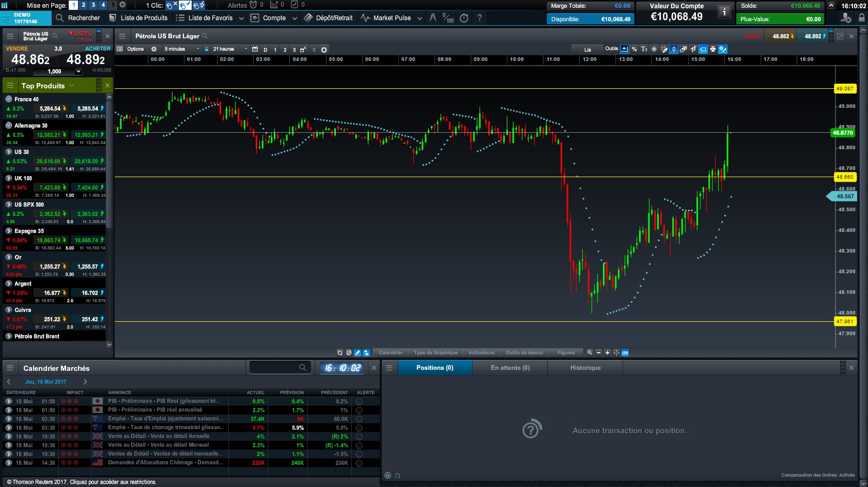Click the Dépôt/Retrait button

[329, 18]
